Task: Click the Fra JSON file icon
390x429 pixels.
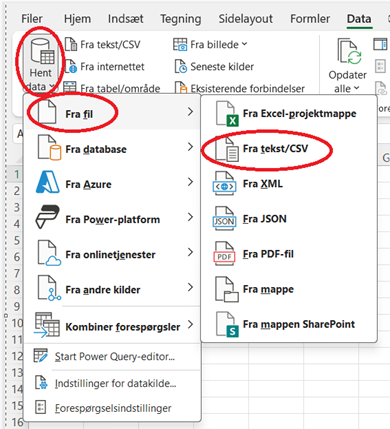Action: (224, 219)
